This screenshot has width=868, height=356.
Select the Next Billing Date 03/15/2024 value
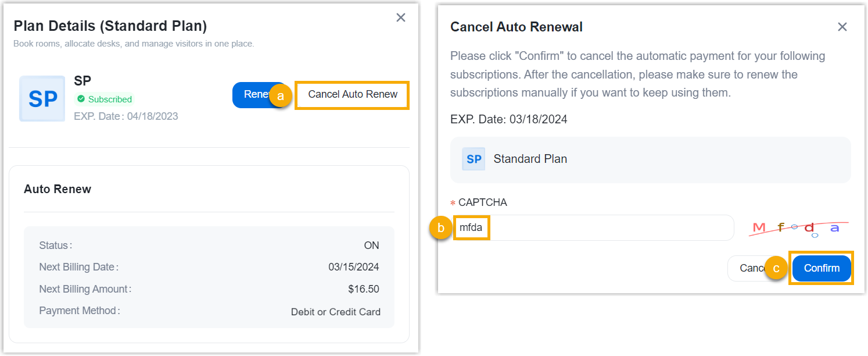coord(353,267)
